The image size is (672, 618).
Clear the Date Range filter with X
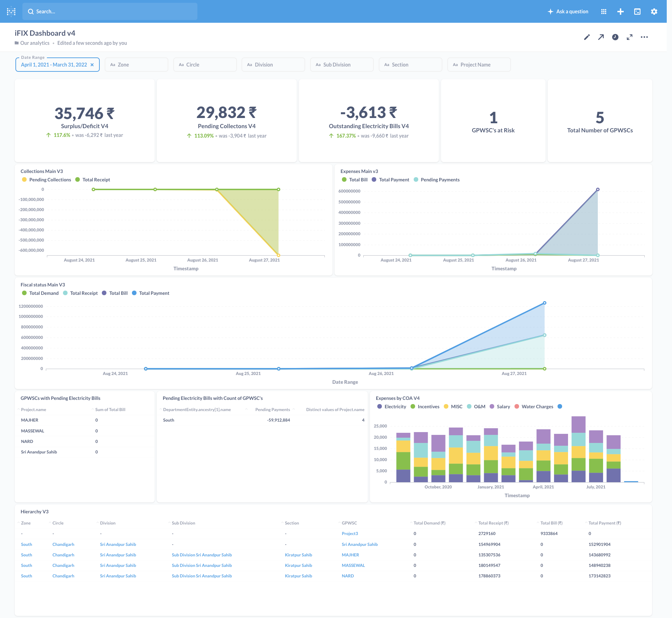(x=92, y=65)
